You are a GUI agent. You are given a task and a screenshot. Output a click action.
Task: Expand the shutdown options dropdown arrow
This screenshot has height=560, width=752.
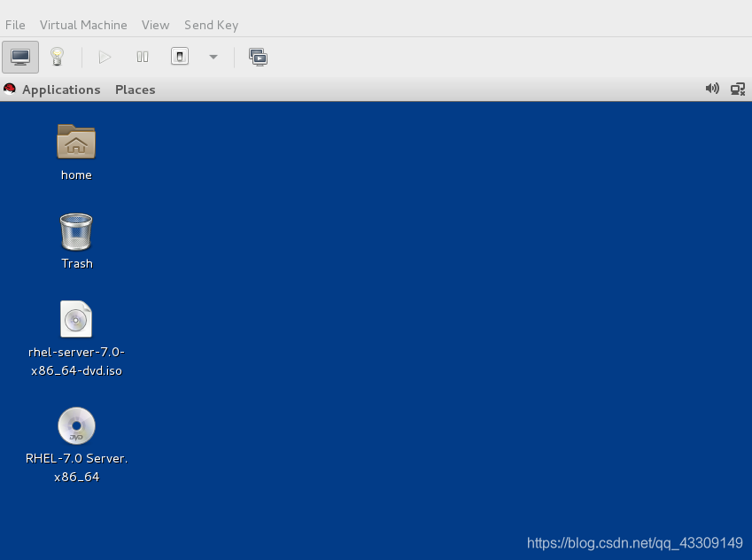(x=213, y=57)
